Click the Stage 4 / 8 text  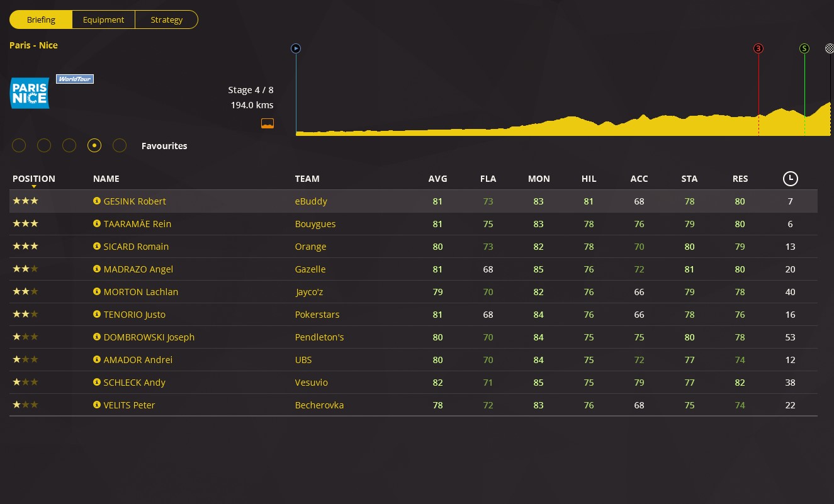pyautogui.click(x=251, y=90)
